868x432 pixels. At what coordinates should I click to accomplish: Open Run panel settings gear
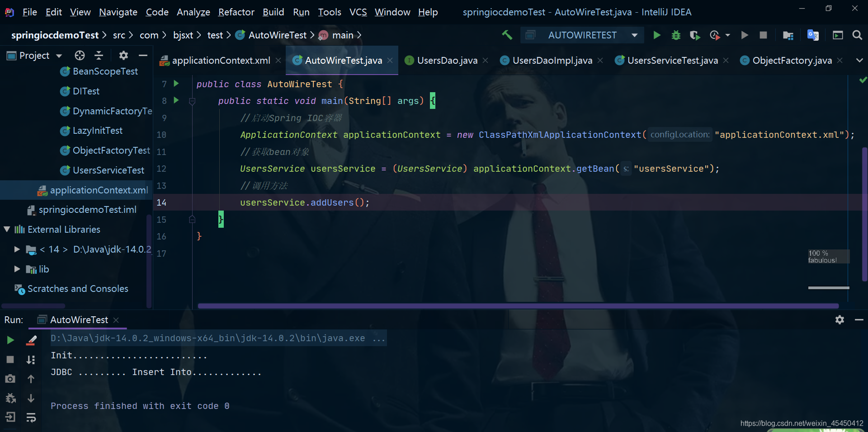pos(840,320)
